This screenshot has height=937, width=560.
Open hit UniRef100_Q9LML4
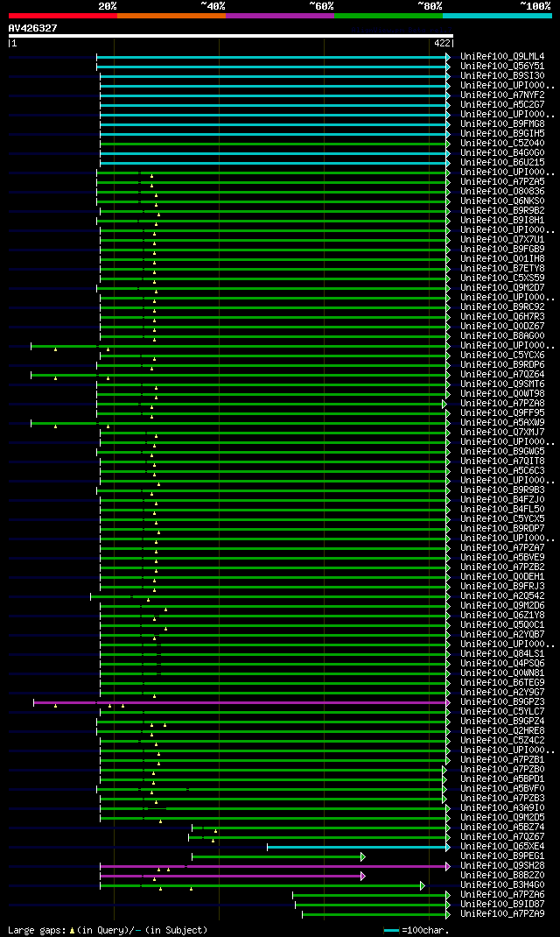(502, 57)
